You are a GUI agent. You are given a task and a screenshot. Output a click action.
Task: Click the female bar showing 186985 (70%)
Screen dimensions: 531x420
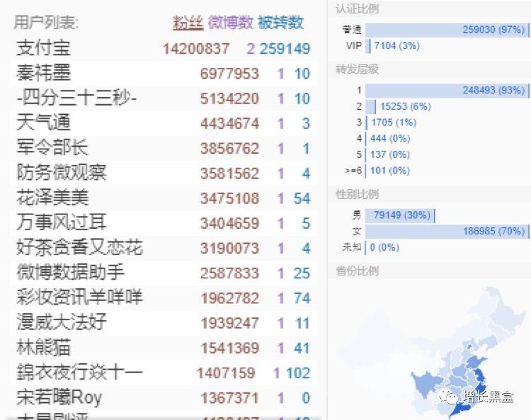(447, 232)
